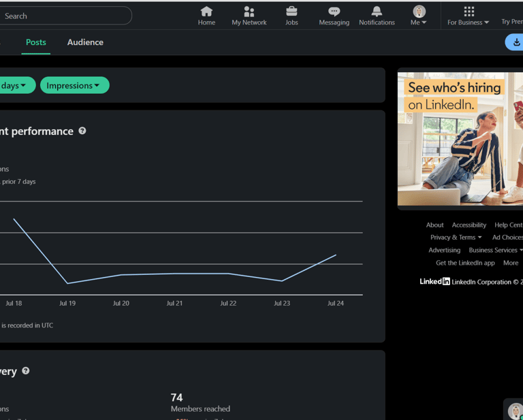Image resolution: width=523 pixels, height=420 pixels.
Task: Click the Members reached label
Action: pos(200,409)
